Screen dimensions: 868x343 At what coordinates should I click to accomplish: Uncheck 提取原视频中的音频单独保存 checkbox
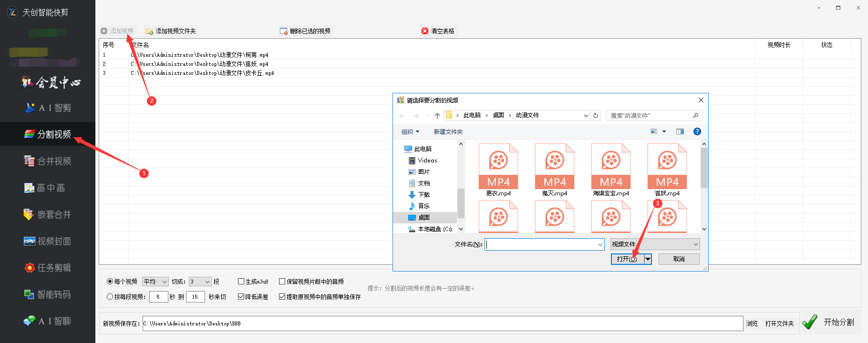pos(320,296)
